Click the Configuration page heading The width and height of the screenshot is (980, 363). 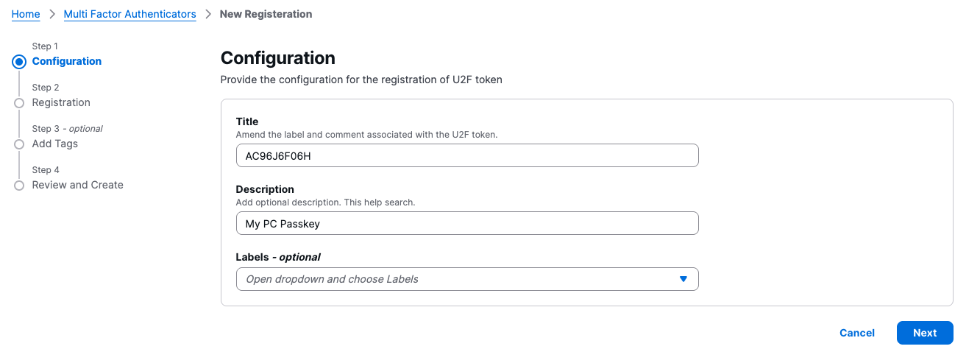(x=278, y=58)
